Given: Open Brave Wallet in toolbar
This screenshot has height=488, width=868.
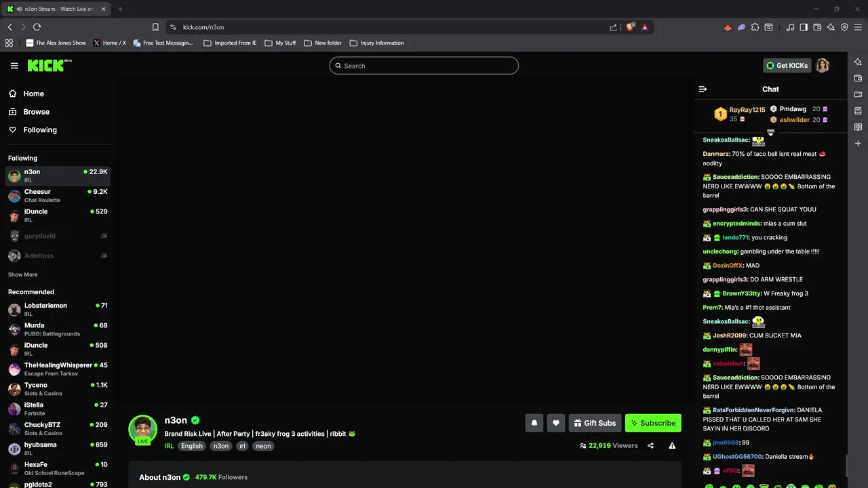Looking at the screenshot, I should (x=817, y=27).
